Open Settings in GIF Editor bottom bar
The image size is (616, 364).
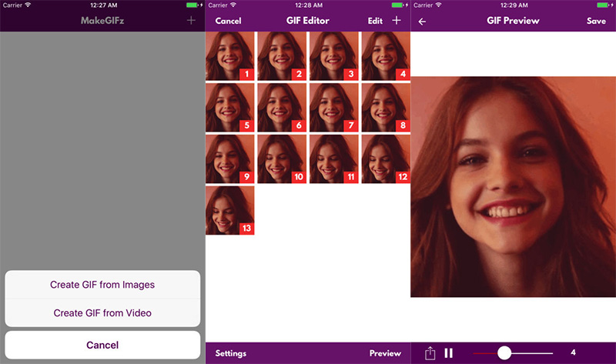(231, 353)
